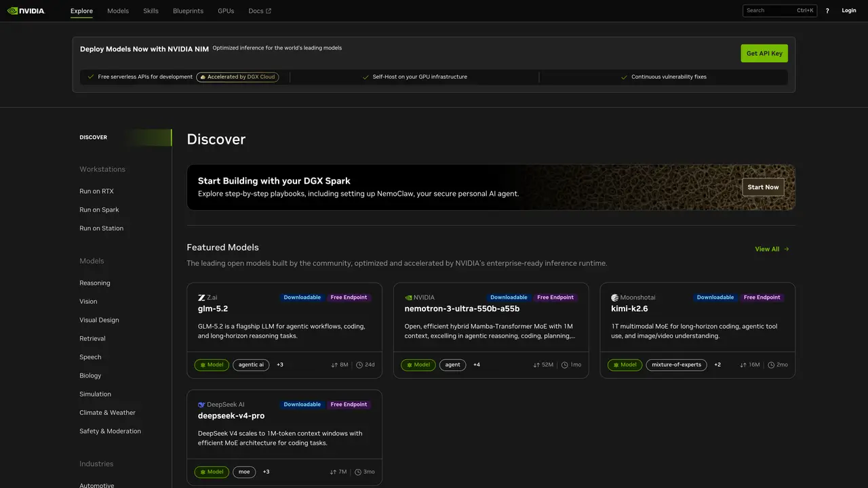Screen dimensions: 868x488
Task: Click the Model tag on glm-5.2 card
Action: 212,365
